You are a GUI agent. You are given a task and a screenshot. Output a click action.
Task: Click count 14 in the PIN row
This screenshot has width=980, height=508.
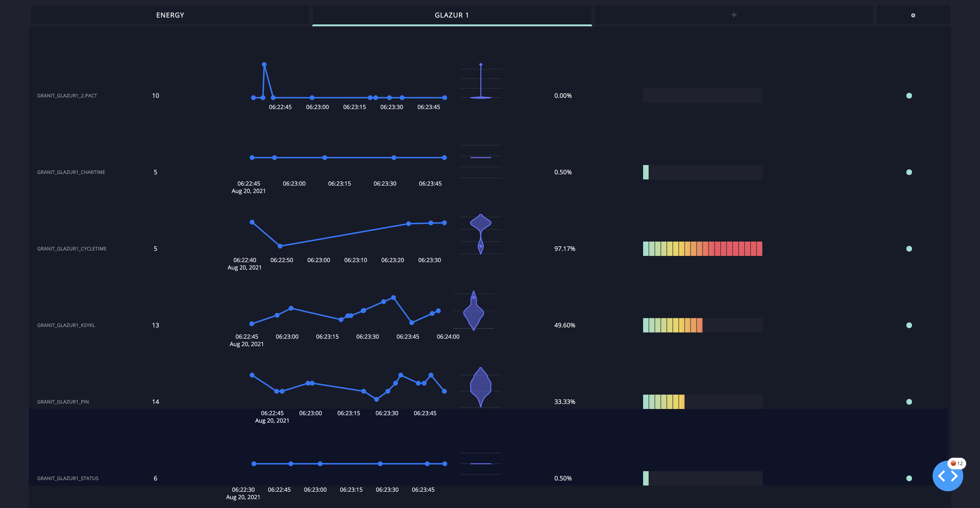click(x=155, y=402)
